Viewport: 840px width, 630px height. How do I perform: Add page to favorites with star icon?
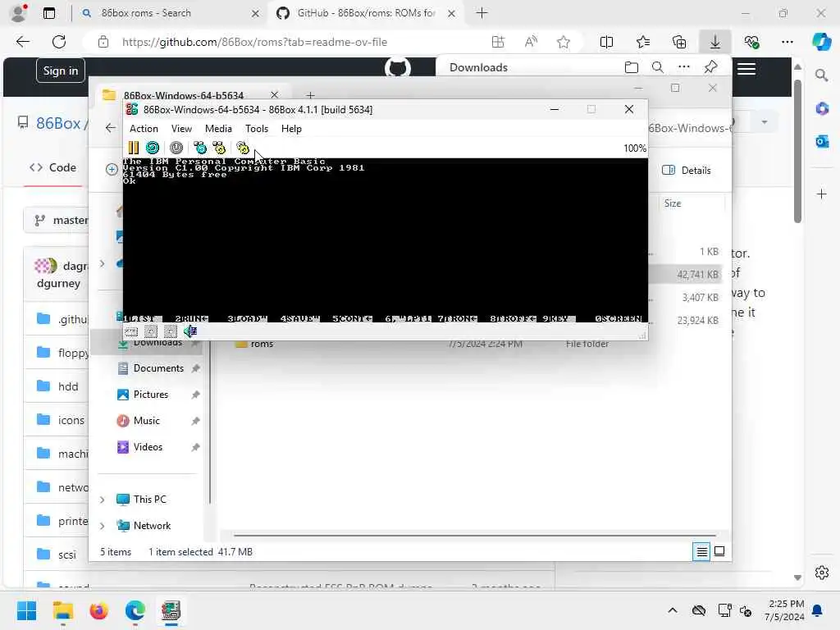[x=563, y=42]
